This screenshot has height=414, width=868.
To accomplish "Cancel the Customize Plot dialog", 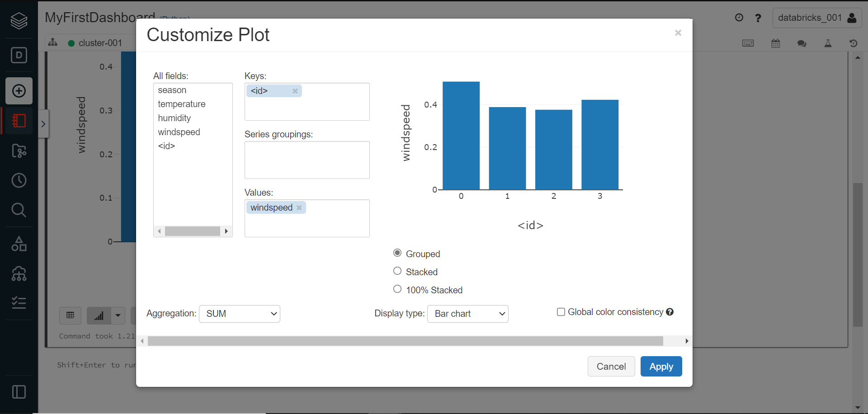I will pos(611,366).
